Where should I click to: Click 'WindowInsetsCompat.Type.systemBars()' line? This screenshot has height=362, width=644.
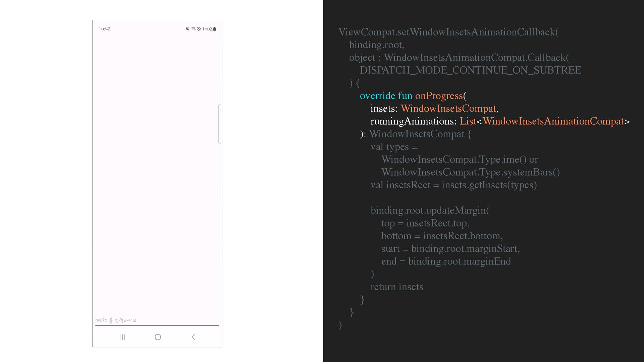tap(471, 172)
